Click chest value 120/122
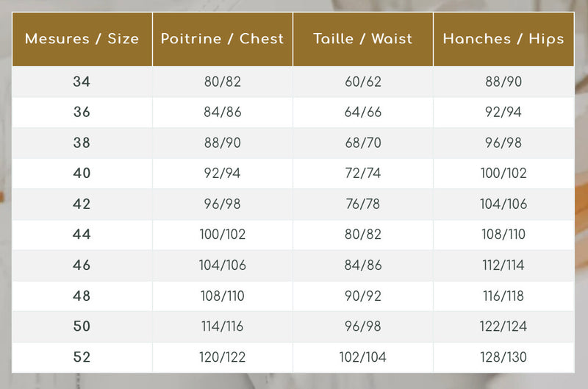Image resolution: width=588 pixels, height=389 pixels. (x=223, y=357)
